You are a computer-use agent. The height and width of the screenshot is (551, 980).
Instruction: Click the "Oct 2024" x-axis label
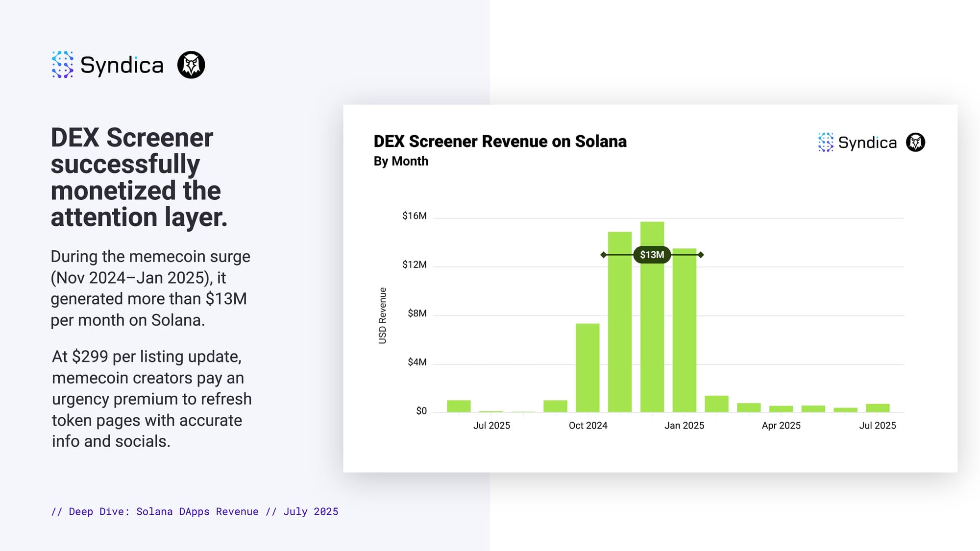coord(588,426)
